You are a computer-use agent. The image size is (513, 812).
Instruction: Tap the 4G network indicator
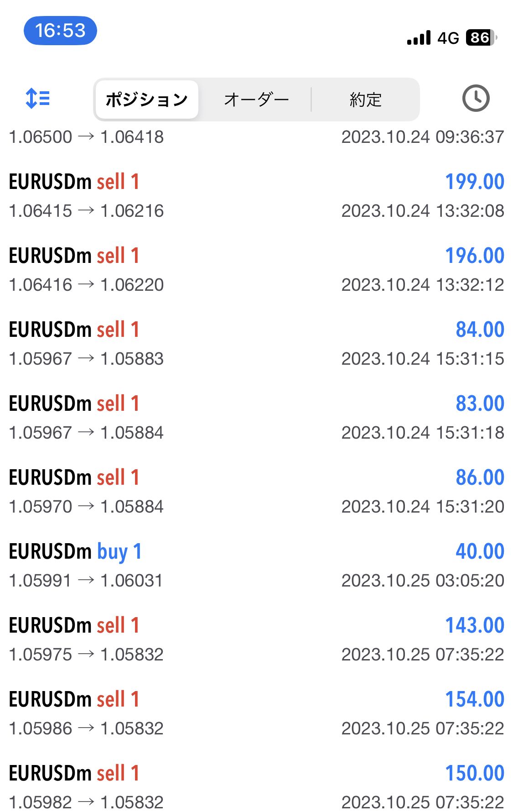pos(448,38)
